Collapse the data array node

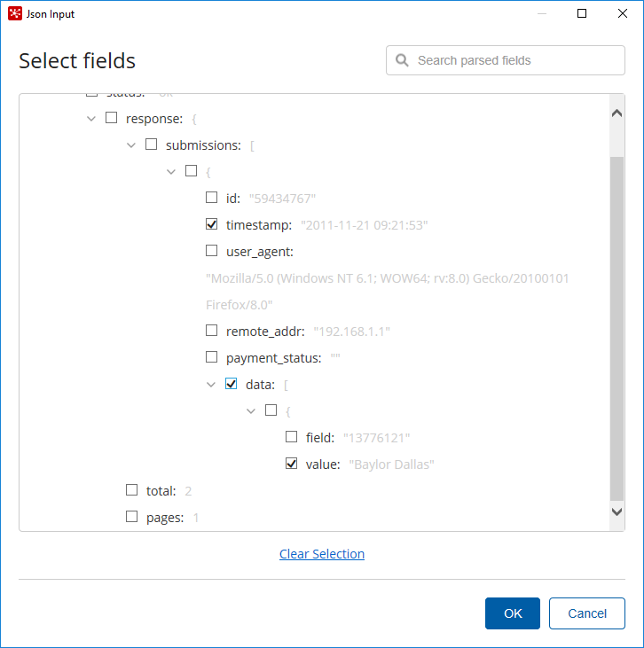coord(211,385)
